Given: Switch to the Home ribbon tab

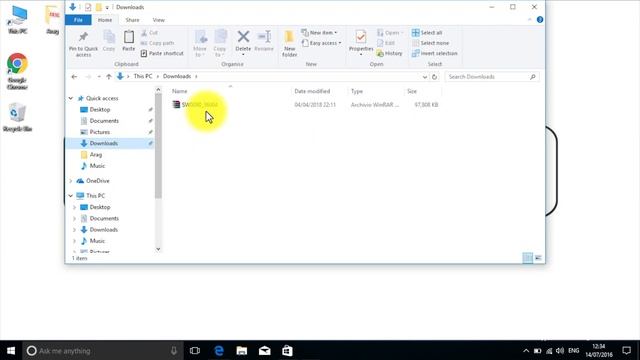Looking at the screenshot, I should pos(105,20).
